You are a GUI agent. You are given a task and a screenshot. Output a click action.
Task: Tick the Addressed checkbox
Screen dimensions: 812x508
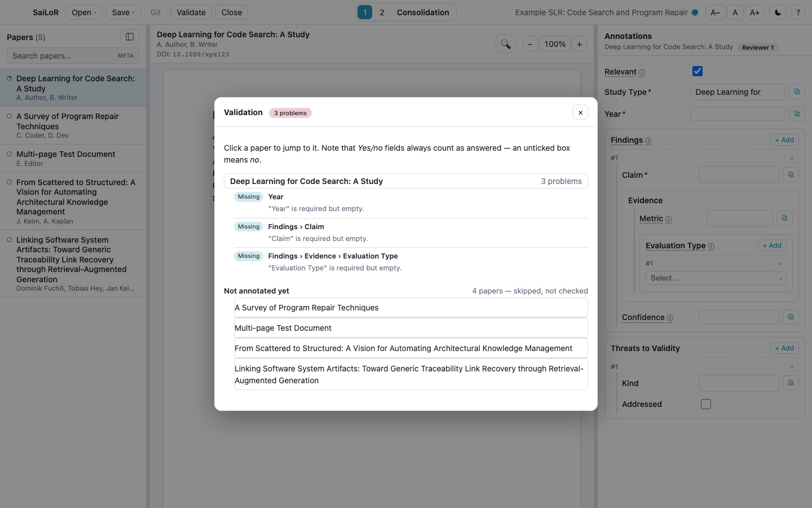(706, 404)
